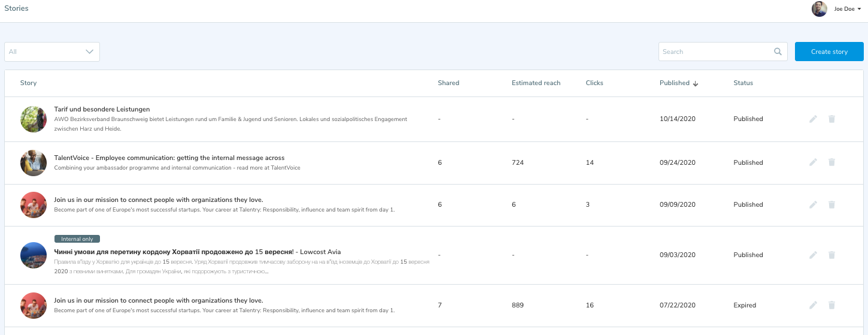Image resolution: width=868 pixels, height=335 pixels.
Task: Click pencil icon for TalentVoice story
Action: [813, 162]
